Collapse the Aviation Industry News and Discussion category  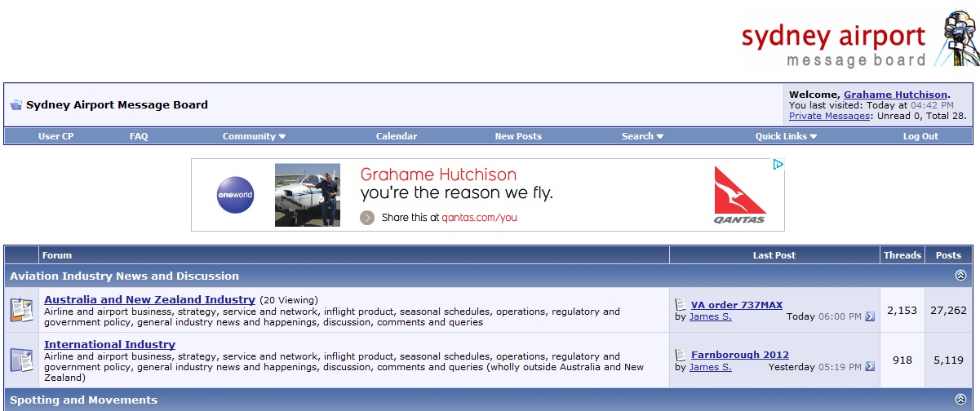(960, 276)
